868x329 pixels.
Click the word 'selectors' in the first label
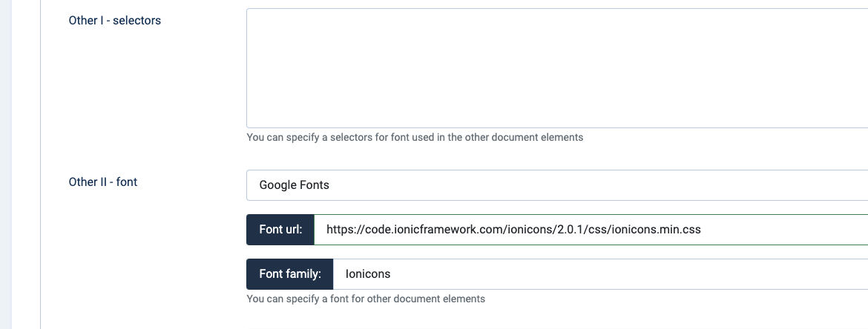coord(137,21)
